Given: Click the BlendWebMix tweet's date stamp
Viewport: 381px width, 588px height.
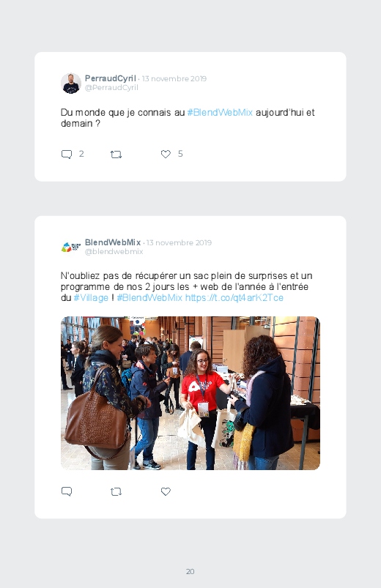Looking at the screenshot, I should coord(179,242).
